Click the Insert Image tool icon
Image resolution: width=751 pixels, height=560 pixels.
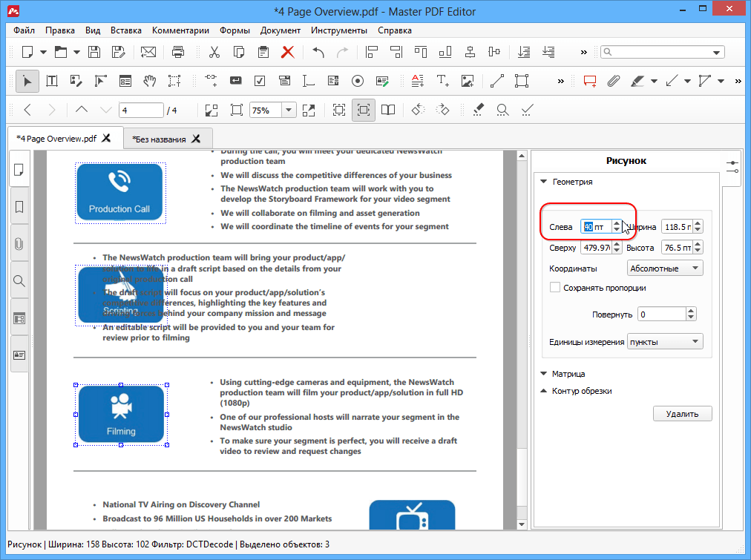pyautogui.click(x=467, y=81)
